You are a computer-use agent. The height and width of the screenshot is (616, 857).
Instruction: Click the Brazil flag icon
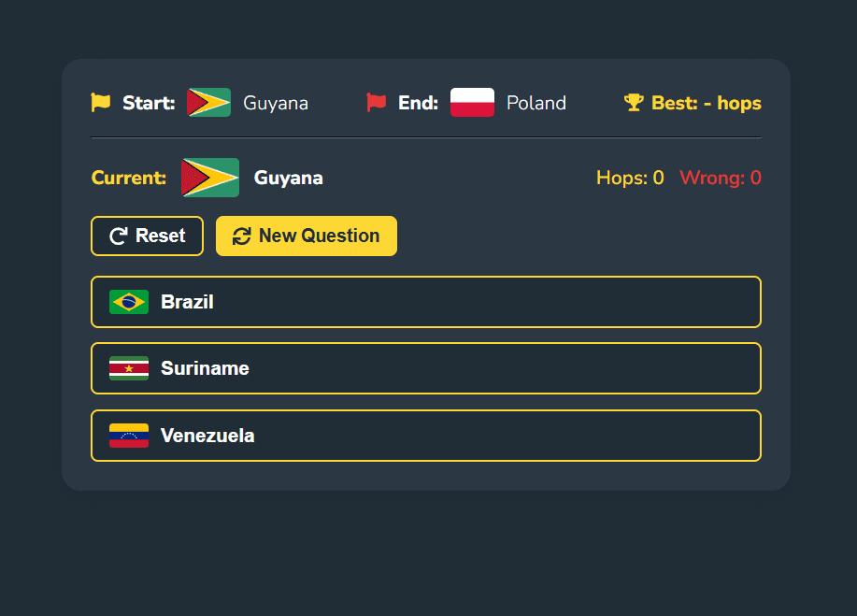(x=129, y=302)
